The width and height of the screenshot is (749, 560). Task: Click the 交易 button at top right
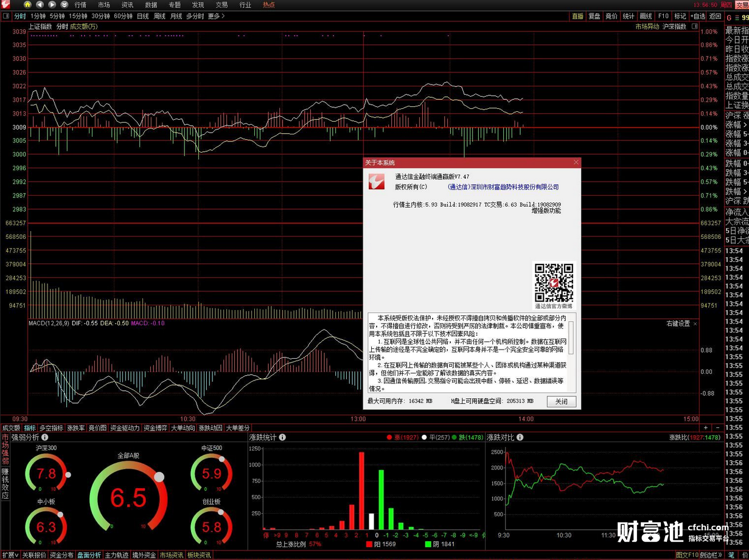[742, 5]
